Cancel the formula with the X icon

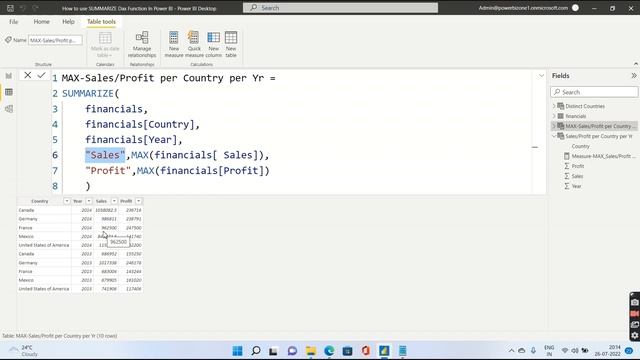27,75
